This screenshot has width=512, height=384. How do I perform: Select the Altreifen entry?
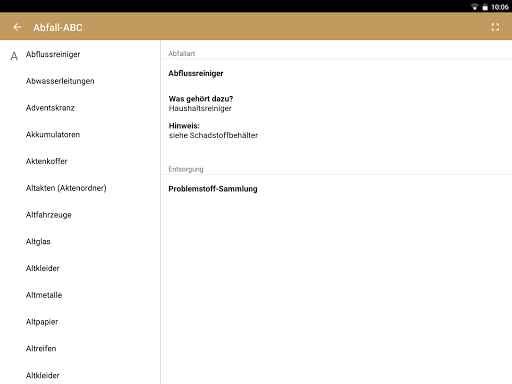coord(80,348)
